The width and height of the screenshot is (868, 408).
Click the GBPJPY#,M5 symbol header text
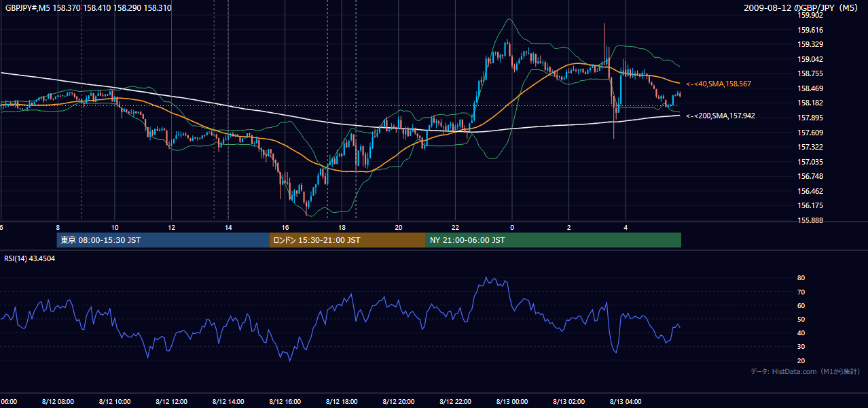tap(88, 8)
